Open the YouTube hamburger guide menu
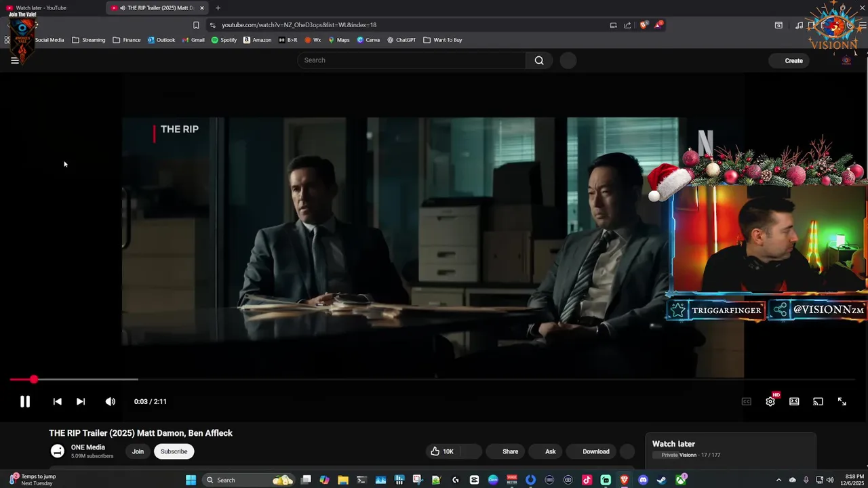868x488 pixels. tap(14, 60)
